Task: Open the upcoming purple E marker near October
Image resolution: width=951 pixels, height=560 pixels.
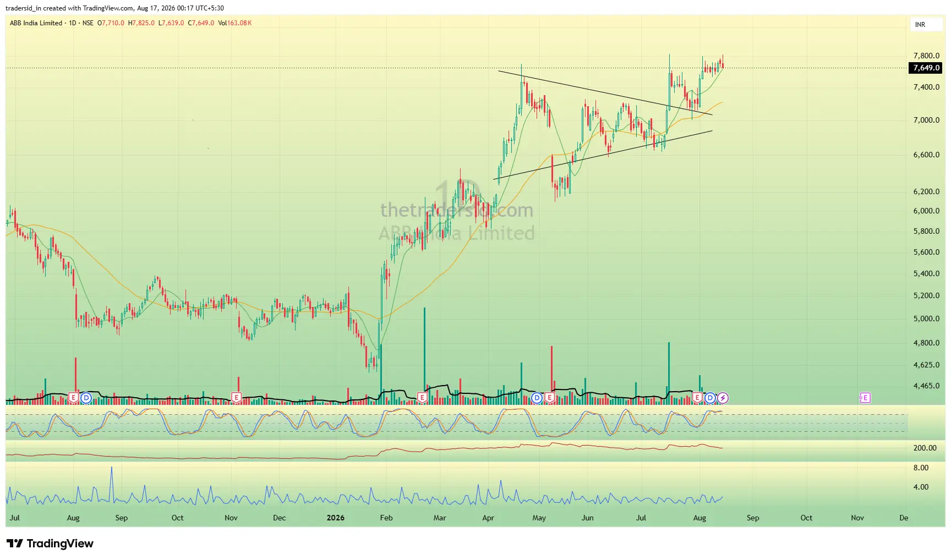Action: pyautogui.click(x=865, y=397)
